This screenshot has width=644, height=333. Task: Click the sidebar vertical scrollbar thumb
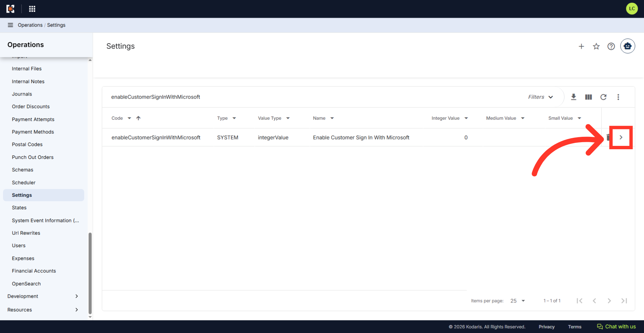(x=90, y=273)
